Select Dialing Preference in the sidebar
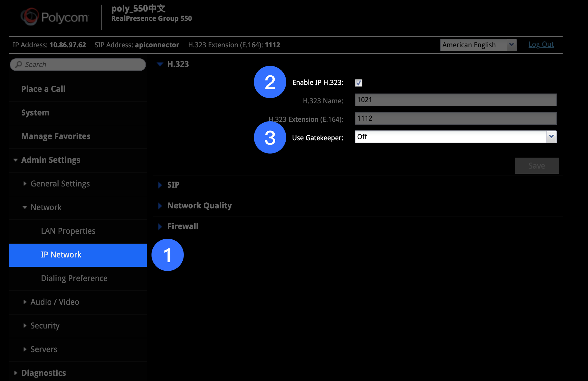This screenshot has height=381, width=588. pyautogui.click(x=74, y=278)
